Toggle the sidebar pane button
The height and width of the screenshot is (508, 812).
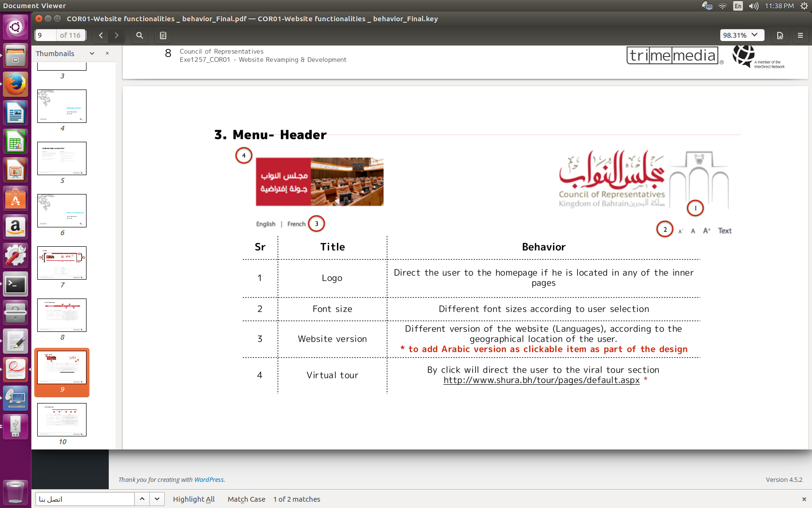163,35
